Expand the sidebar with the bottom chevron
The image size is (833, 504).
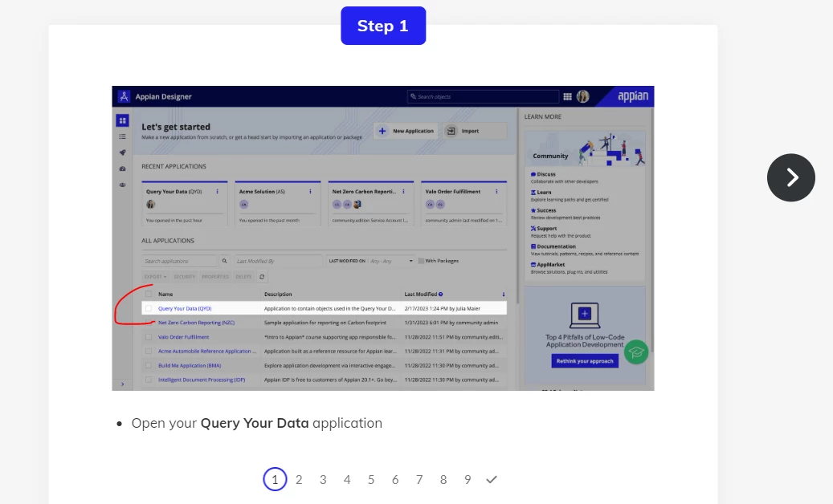(x=122, y=384)
